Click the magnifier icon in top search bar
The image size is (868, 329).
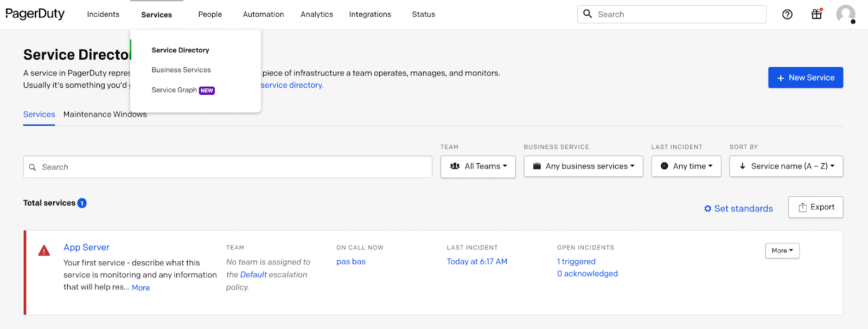(x=588, y=14)
